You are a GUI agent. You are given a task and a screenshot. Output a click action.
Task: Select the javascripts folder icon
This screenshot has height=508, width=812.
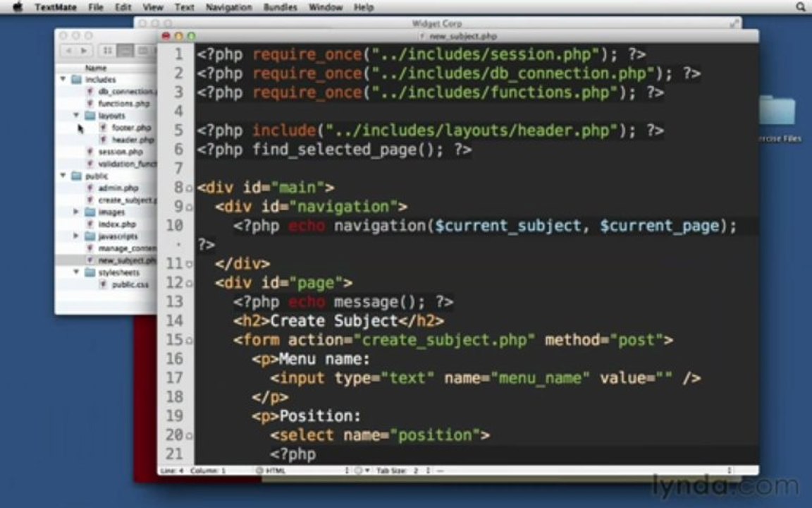click(90, 236)
